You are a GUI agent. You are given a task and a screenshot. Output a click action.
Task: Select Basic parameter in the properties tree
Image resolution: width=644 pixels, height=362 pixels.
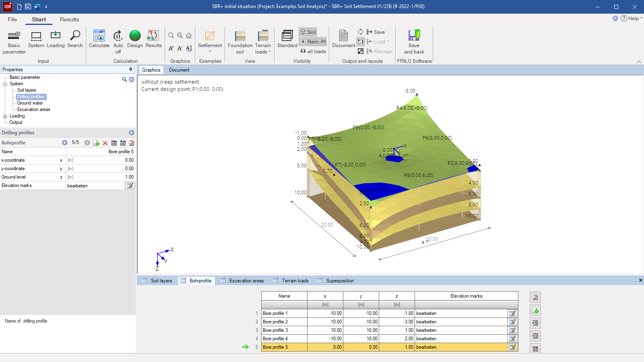tap(25, 77)
